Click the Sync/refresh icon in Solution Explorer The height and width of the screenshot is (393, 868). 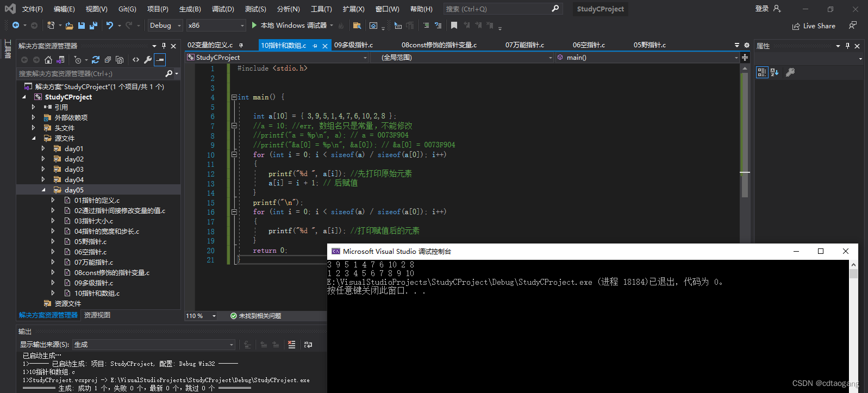click(x=96, y=60)
